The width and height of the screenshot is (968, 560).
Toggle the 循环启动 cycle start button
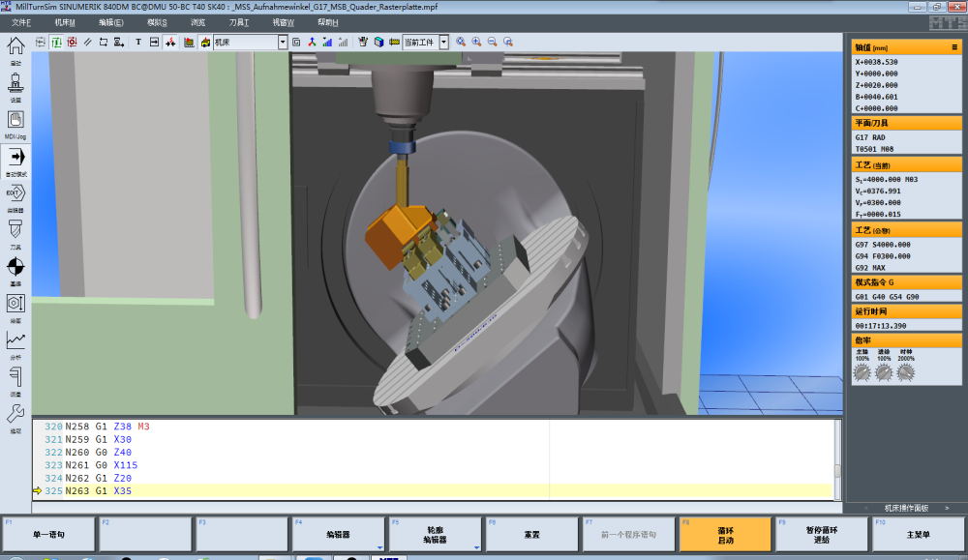click(x=724, y=534)
